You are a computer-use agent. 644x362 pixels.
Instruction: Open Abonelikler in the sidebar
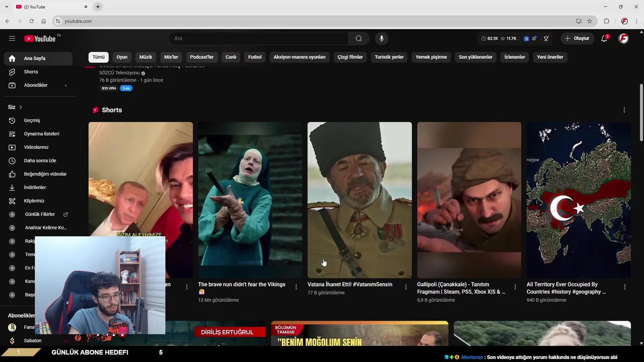click(x=38, y=85)
